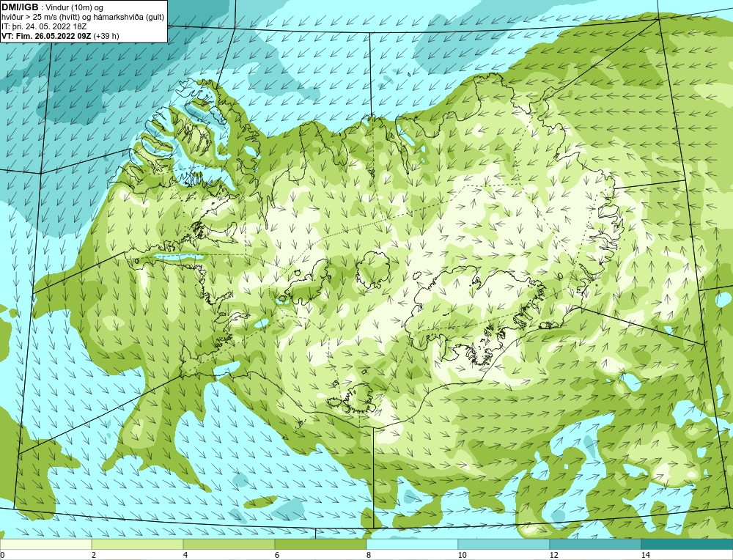Viewport: 733px width, 560px height.
Task: Click the 10–12 m/s cyan legend swatch
Action: coord(504,545)
